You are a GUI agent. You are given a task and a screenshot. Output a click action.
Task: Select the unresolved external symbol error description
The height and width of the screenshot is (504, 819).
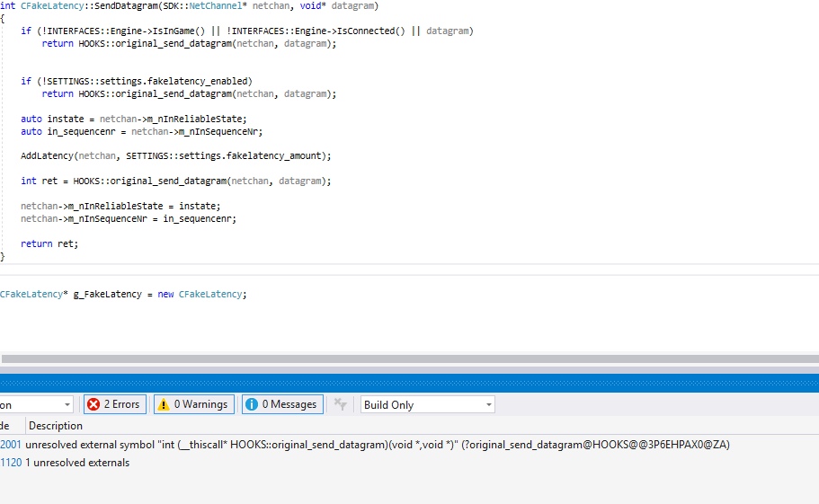[x=378, y=445]
